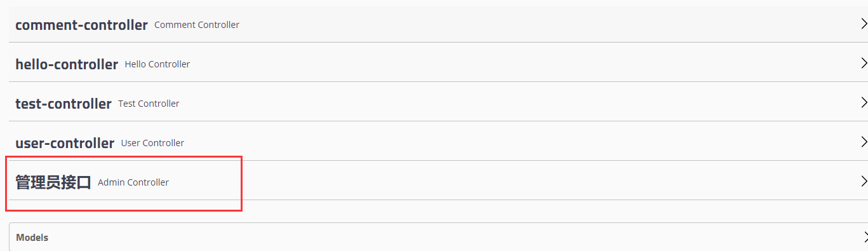Click the Models section arrow icon
This screenshot has height=251, width=868.
tap(865, 237)
